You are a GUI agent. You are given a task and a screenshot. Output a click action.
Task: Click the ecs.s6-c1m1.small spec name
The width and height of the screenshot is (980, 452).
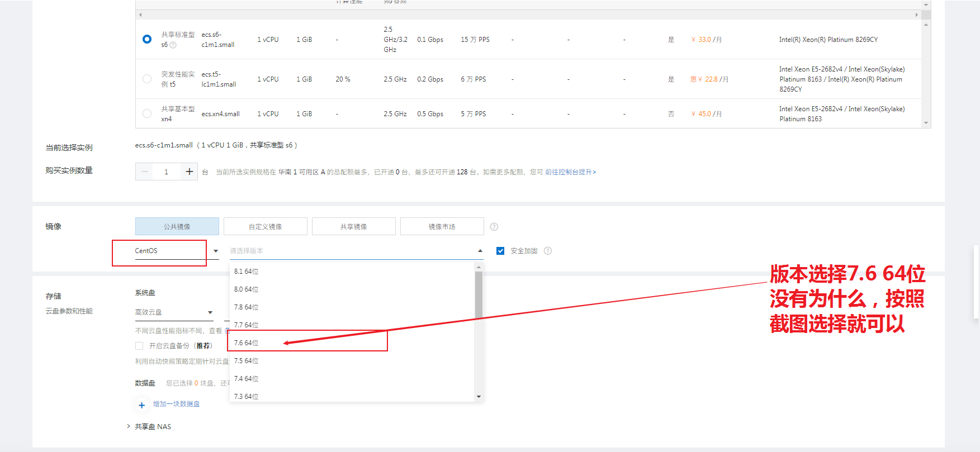pyautogui.click(x=218, y=40)
